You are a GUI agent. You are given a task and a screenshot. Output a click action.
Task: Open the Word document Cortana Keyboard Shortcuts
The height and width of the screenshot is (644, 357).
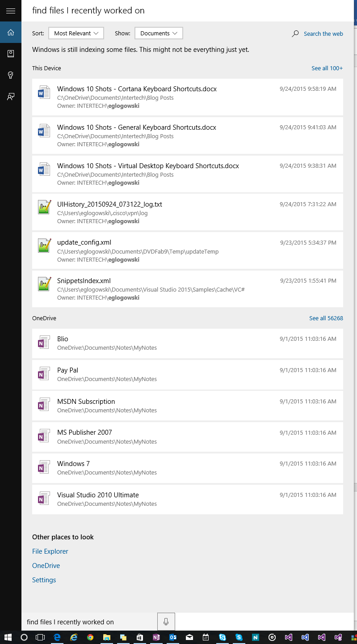click(x=137, y=89)
